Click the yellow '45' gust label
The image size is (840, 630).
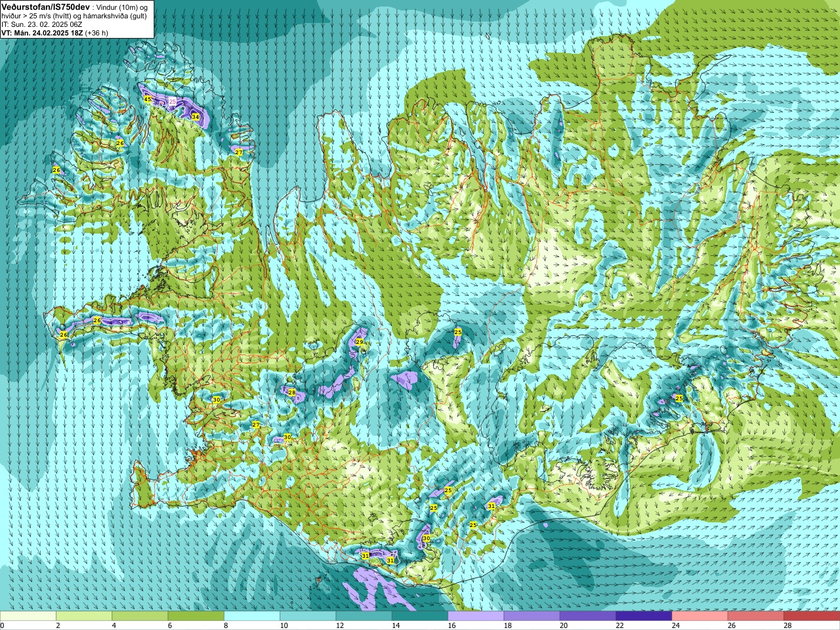click(x=148, y=100)
